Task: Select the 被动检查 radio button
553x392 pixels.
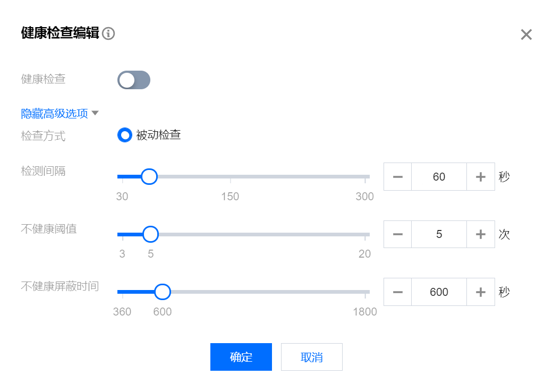Action: [x=125, y=135]
